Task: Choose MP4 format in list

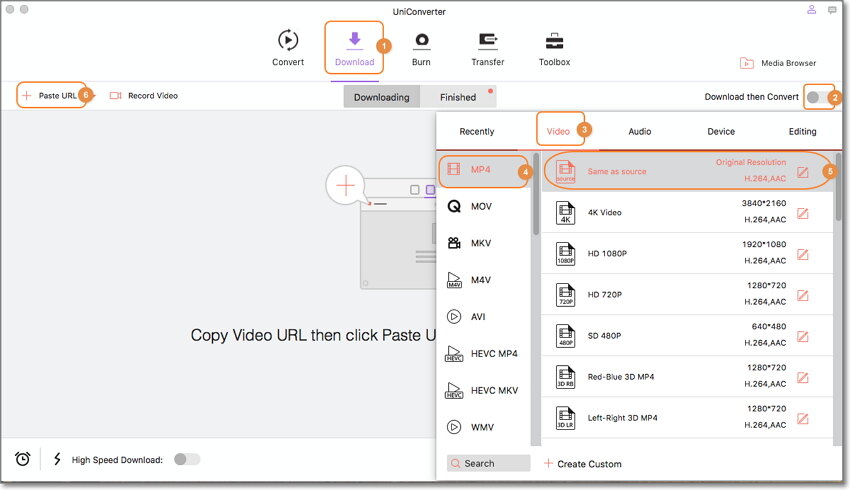Action: pyautogui.click(x=484, y=170)
